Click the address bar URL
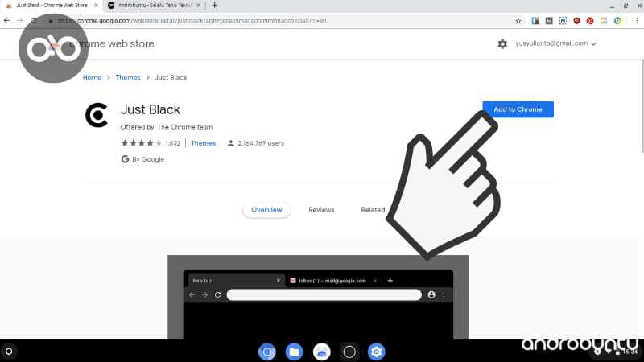 pos(192,21)
